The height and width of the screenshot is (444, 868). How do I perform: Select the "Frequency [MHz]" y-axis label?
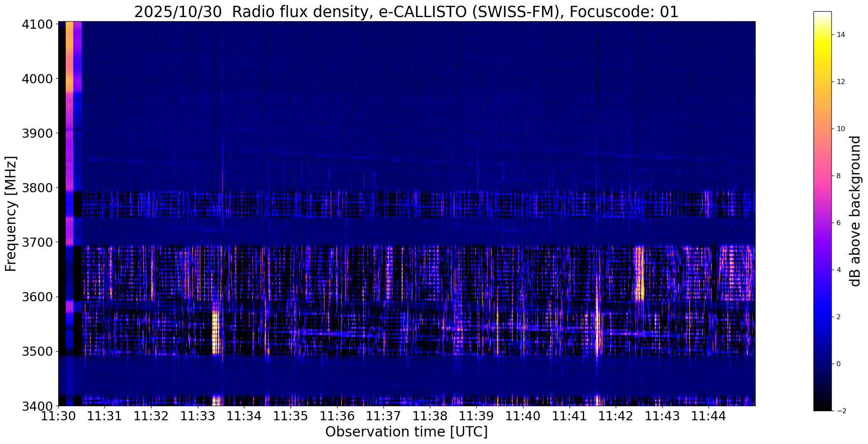click(x=11, y=214)
